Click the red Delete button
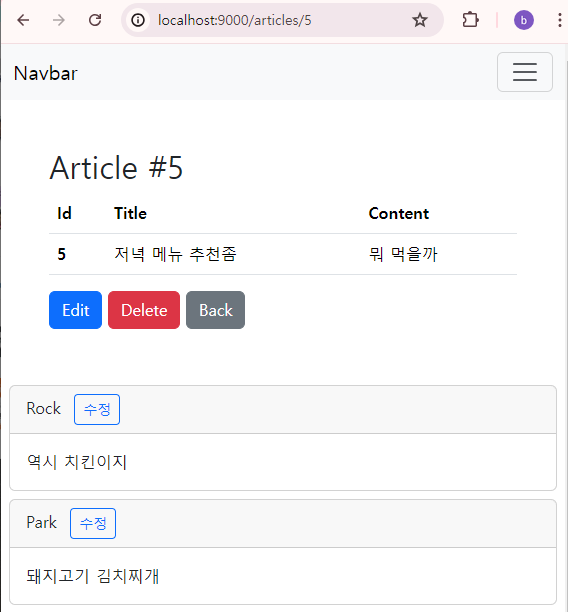Viewport: 568px width, 612px height. click(144, 310)
